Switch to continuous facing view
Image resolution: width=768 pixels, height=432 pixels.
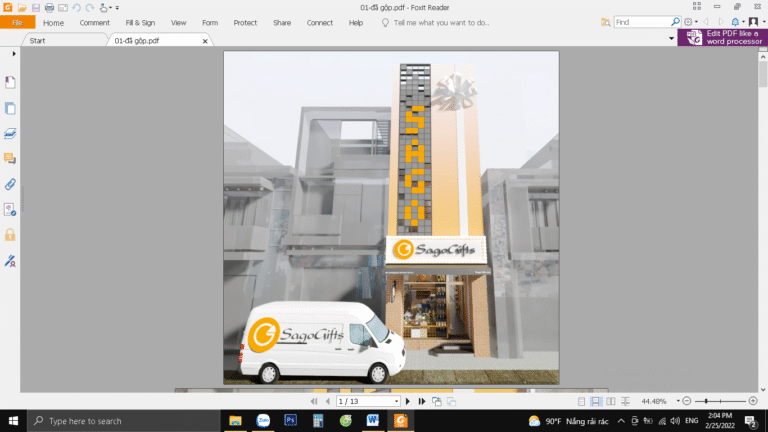point(625,401)
